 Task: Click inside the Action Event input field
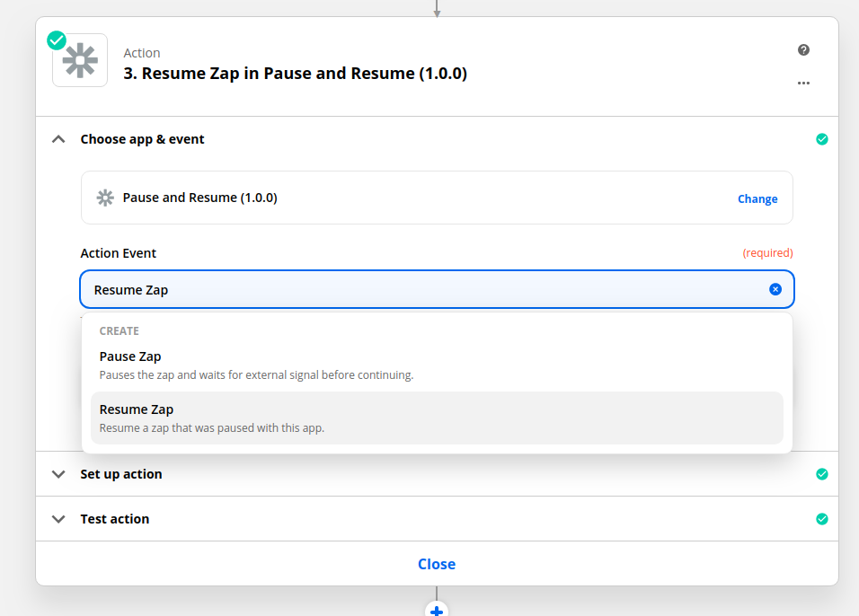422,289
